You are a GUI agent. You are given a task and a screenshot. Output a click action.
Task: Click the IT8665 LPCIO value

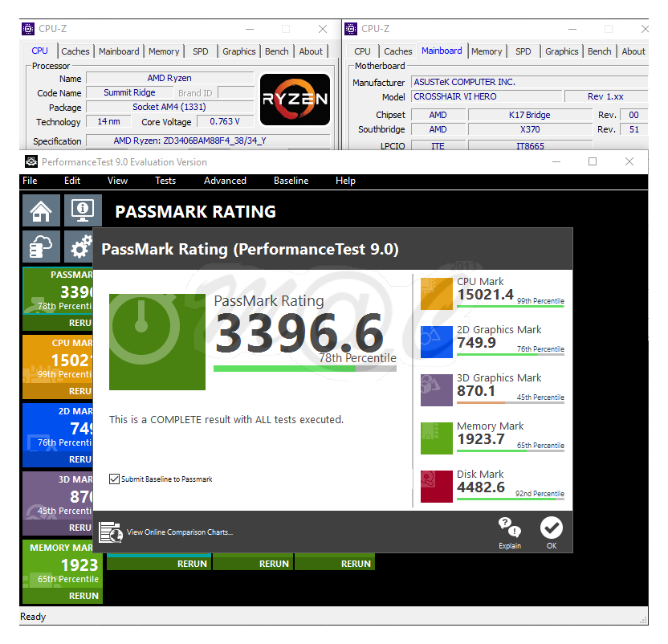(530, 146)
